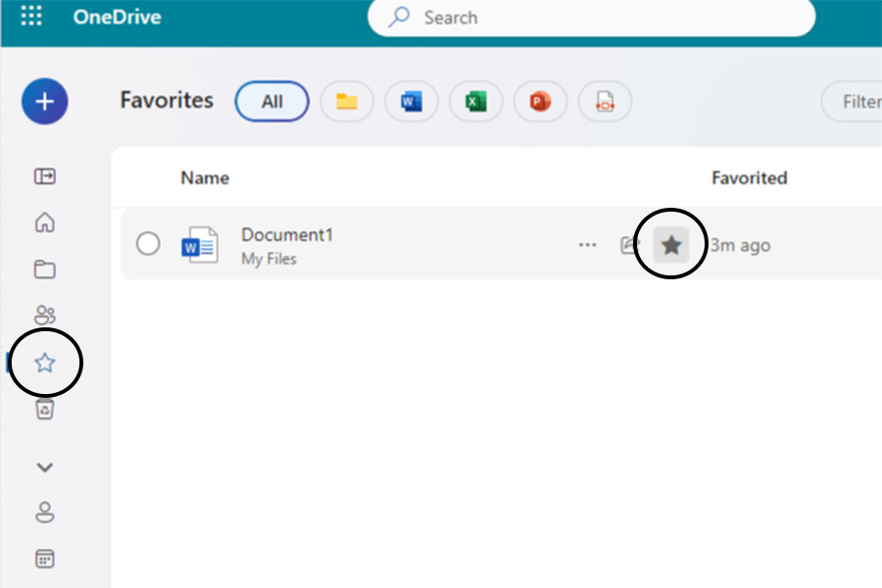Open the Document1 file name
Screen dimensions: 882x588
(x=287, y=234)
